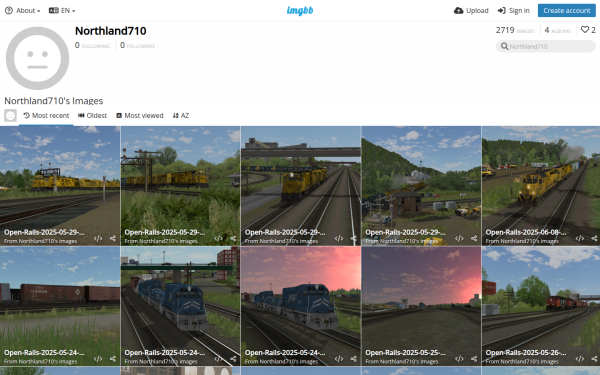Open embed codes on blue locomotives under green bridge
Image resolution: width=600 pixels, height=375 pixels.
pyautogui.click(x=218, y=359)
